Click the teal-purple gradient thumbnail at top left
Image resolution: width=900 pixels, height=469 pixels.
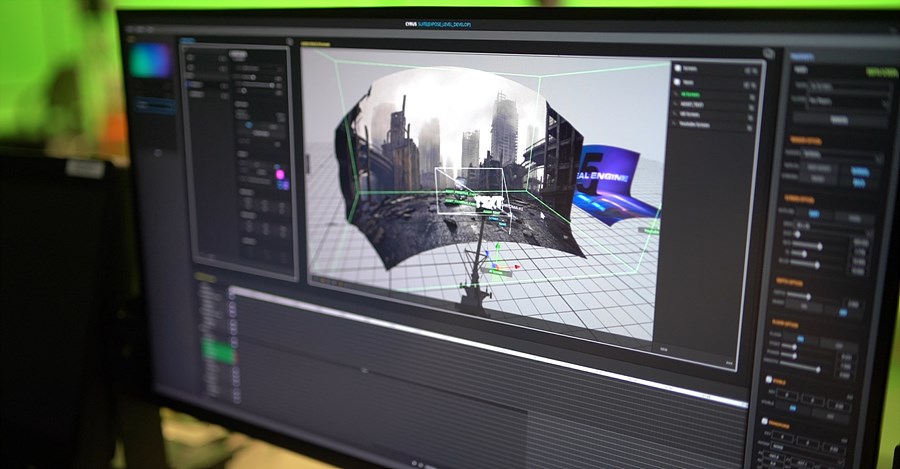click(x=150, y=60)
